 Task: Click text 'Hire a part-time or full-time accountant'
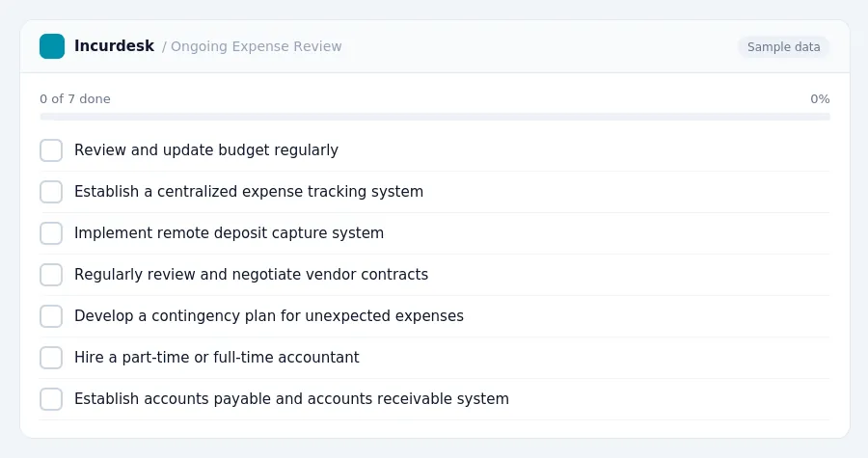216,358
